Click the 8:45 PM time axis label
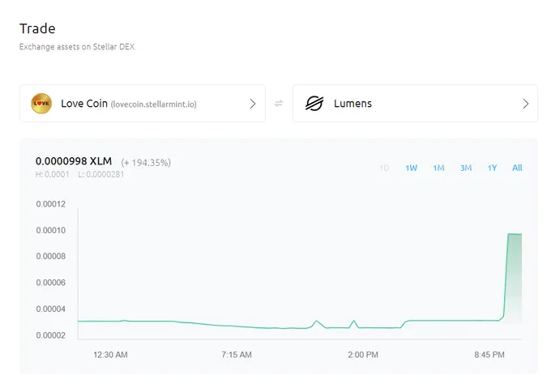551x392 pixels. coord(489,355)
